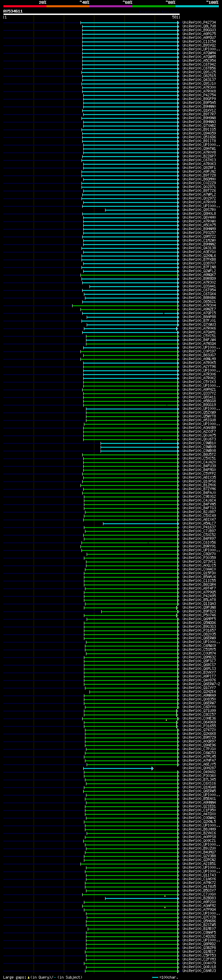Select hit UniRef100_Q2WFL2
Image resolution: width=222 pixels, height=980 pixels.
pyautogui.click(x=199, y=271)
